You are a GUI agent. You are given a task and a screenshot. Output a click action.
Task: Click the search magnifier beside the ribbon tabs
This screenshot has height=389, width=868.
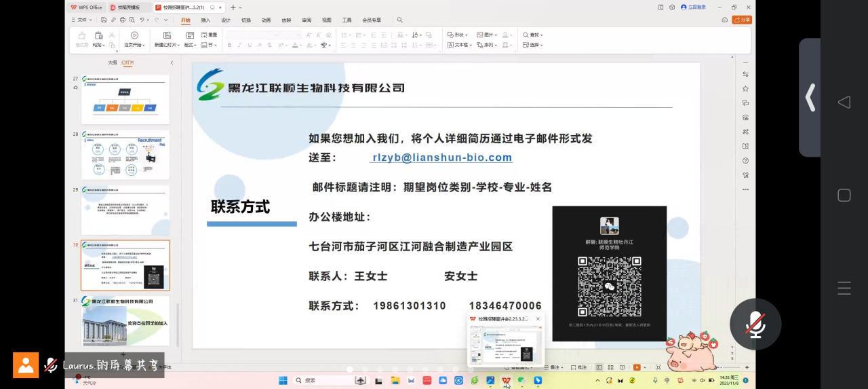399,20
